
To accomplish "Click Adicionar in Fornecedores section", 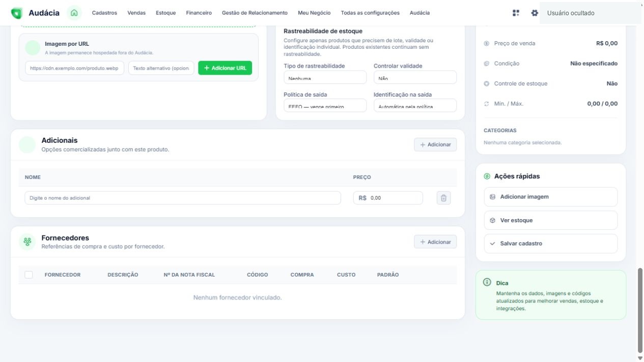I will (x=435, y=242).
